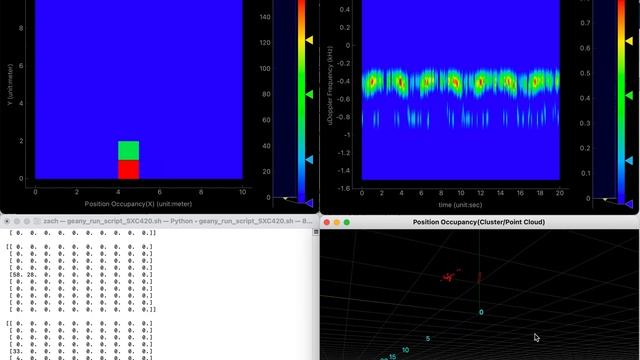Click the green occupancy cell in heatmap
The image size is (640, 360).
129,151
